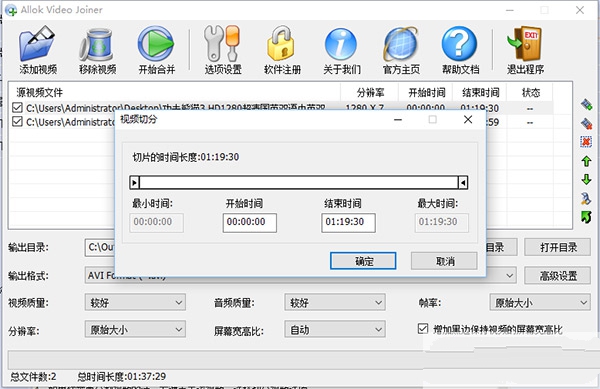Click the 退出程序 exit door icon
This screenshot has width=600, height=389.
[x=525, y=44]
